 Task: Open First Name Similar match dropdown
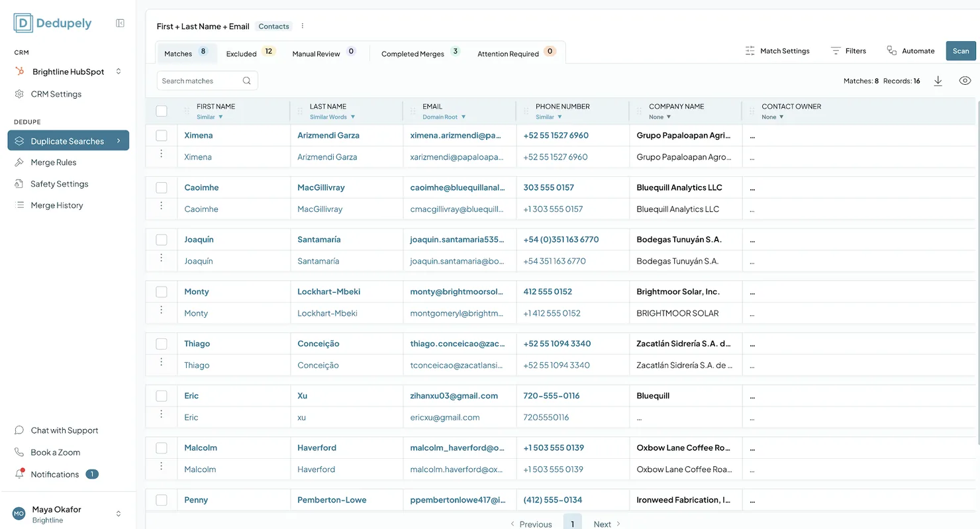point(210,117)
